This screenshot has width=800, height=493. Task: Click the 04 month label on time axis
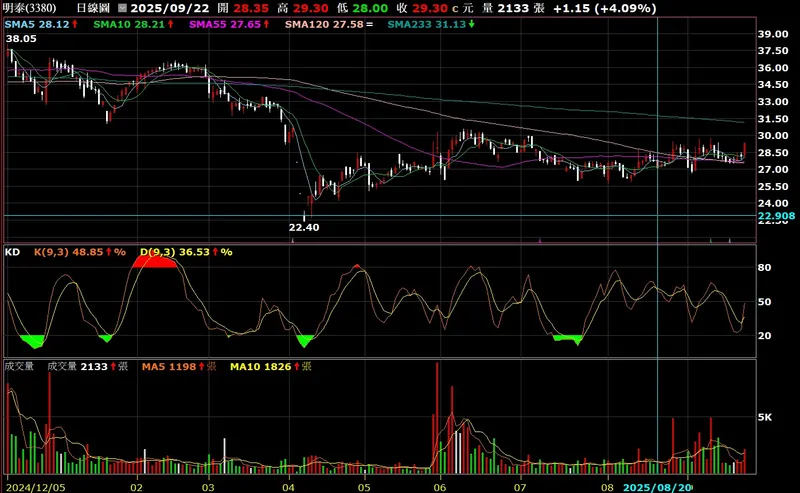[288, 488]
